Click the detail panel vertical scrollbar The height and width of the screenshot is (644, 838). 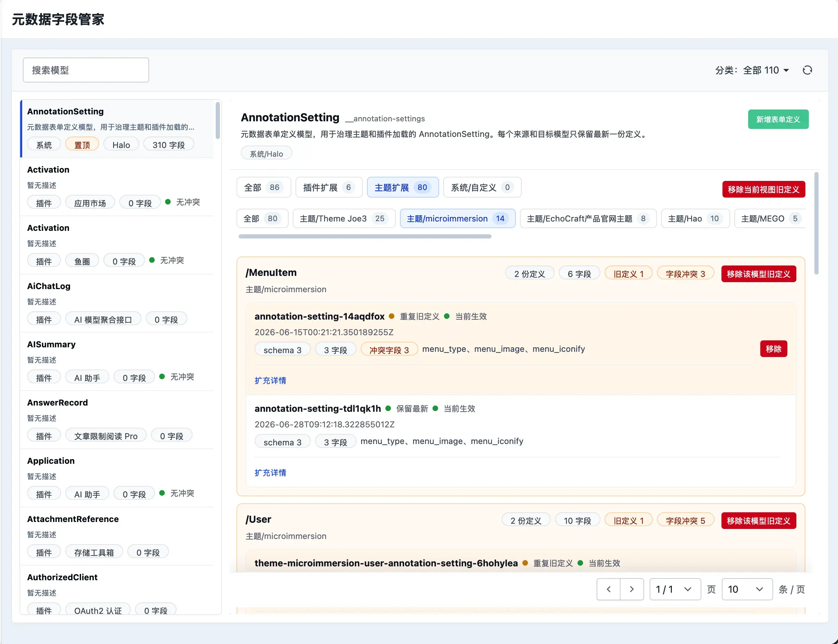pos(816,223)
